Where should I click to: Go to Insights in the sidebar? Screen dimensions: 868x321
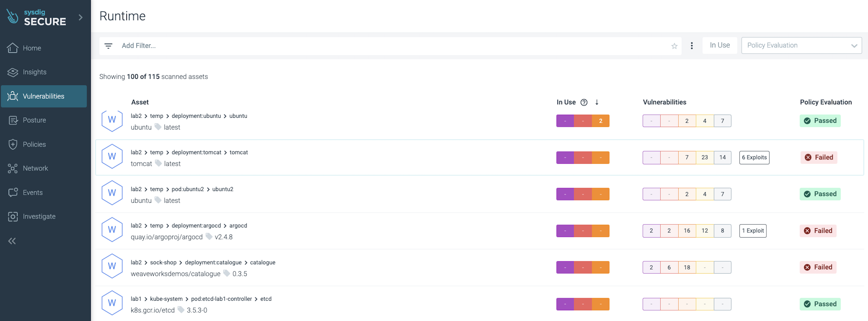pyautogui.click(x=34, y=72)
